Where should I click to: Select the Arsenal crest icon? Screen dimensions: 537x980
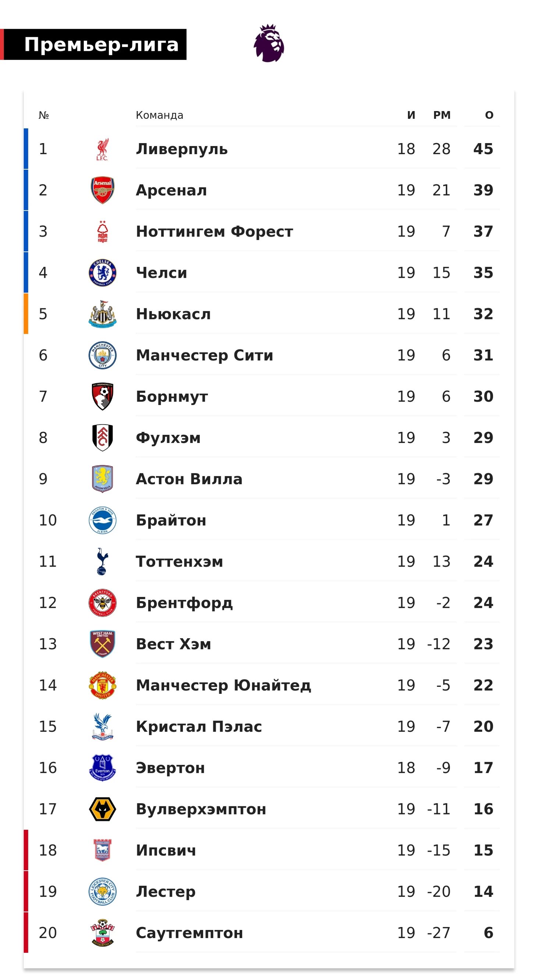tap(102, 190)
